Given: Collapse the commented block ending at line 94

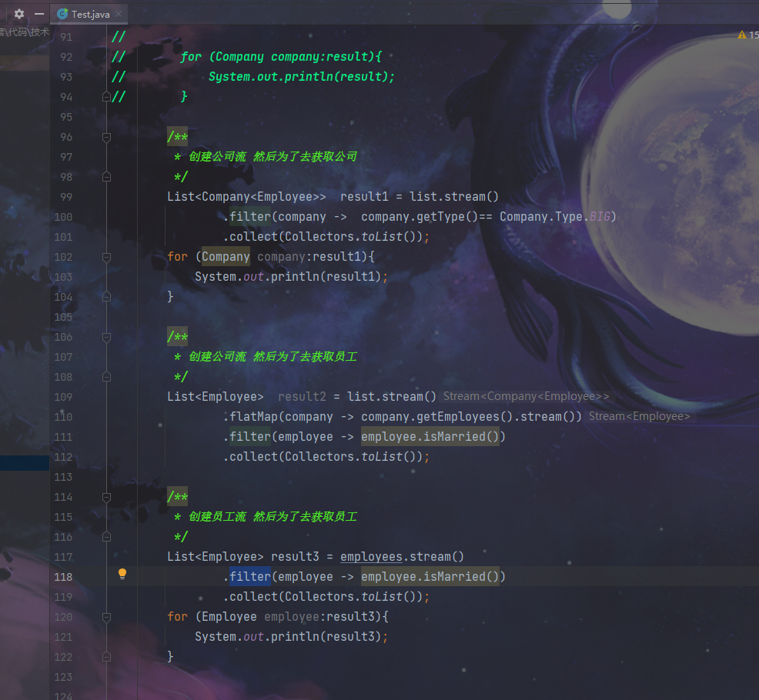Looking at the screenshot, I should pos(106,97).
